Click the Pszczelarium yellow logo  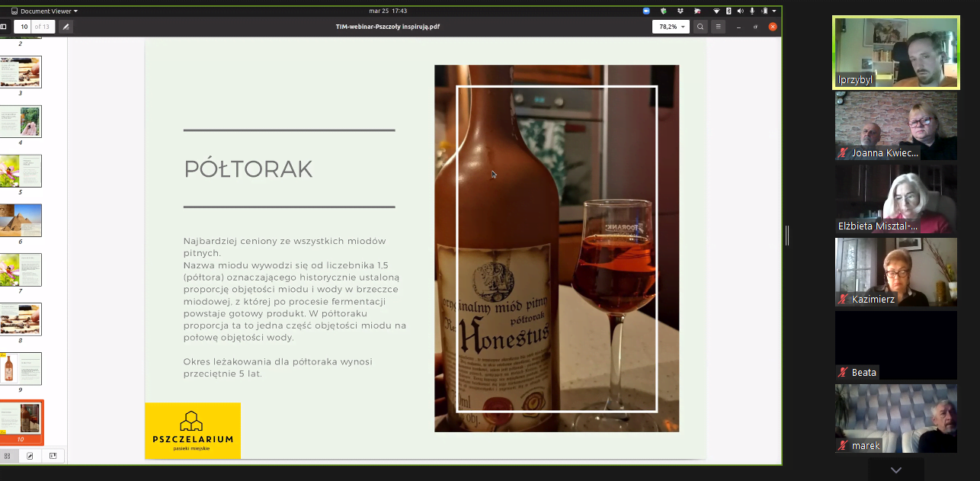[193, 431]
